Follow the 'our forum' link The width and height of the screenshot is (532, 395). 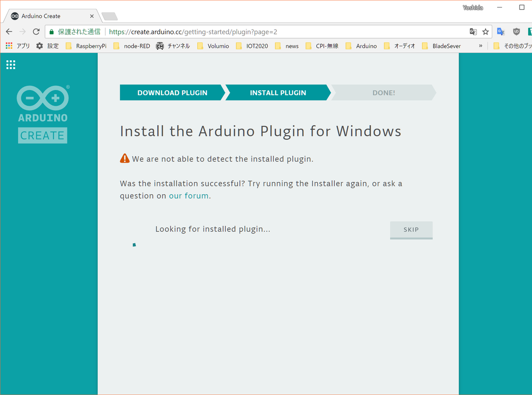coord(189,196)
